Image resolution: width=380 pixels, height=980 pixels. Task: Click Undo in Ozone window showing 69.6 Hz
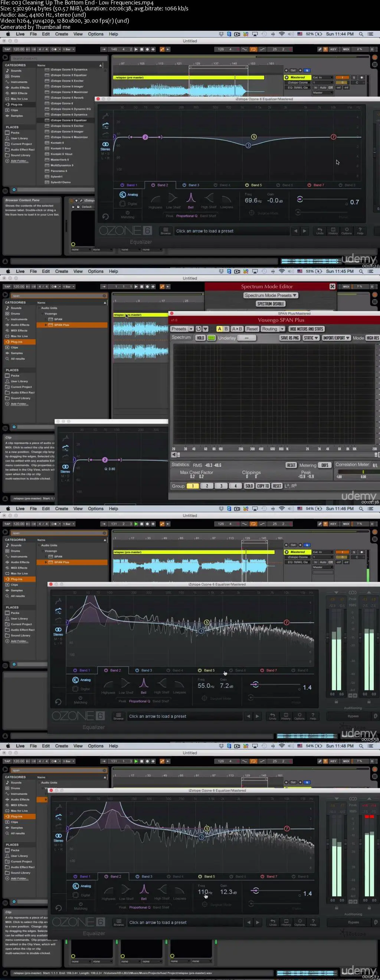click(x=320, y=231)
